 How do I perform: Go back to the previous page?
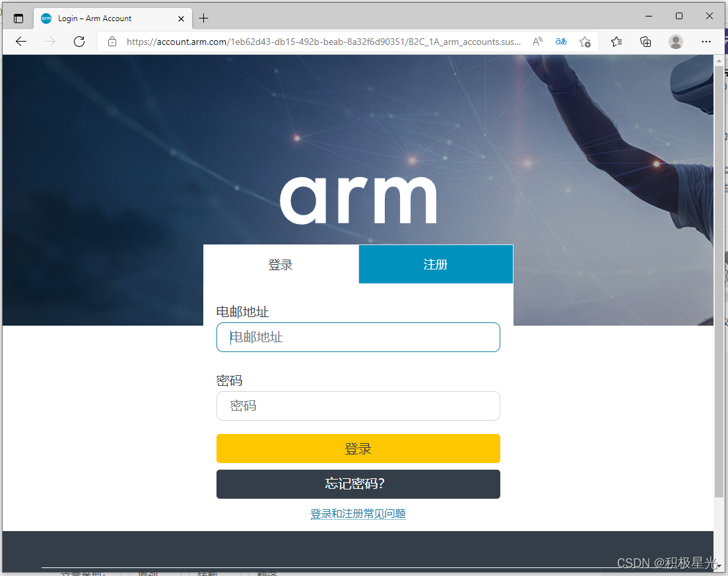21,42
